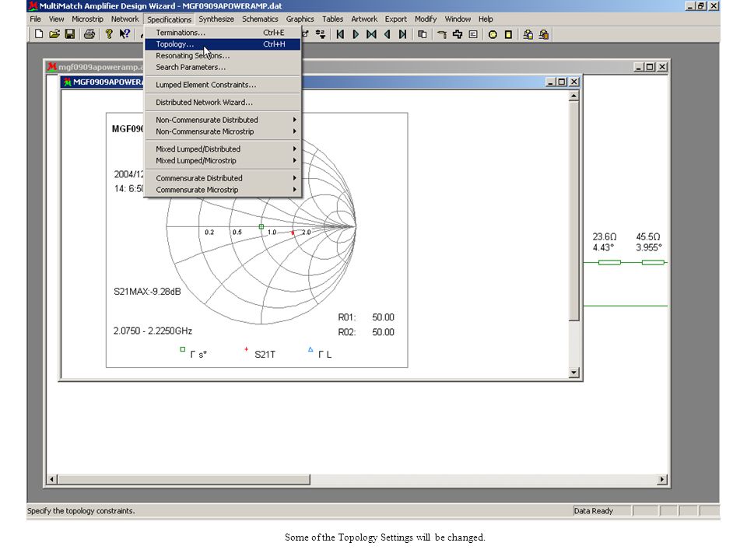Click the small list box toolbar icon

click(473, 34)
